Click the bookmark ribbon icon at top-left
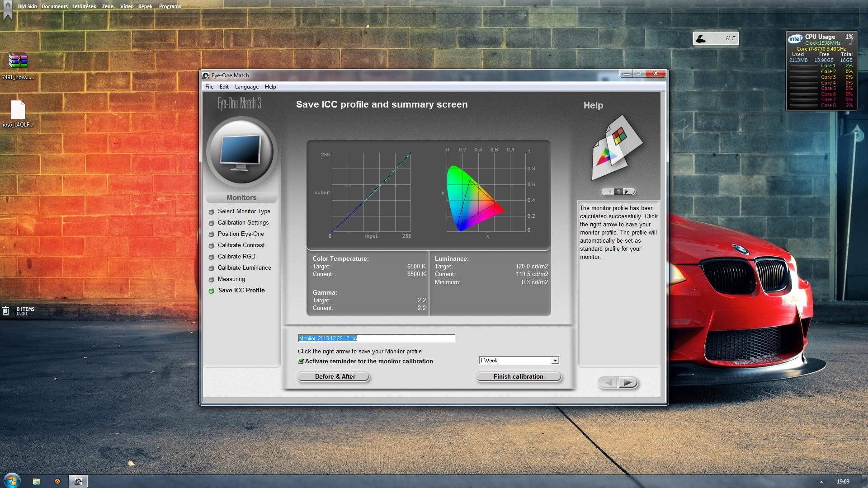868x488 pixels. [x=7, y=10]
